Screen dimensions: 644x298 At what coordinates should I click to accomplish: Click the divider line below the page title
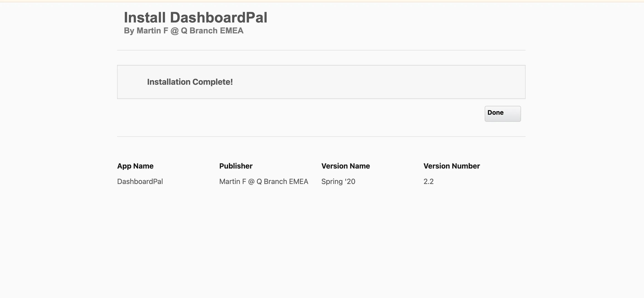tap(321, 50)
